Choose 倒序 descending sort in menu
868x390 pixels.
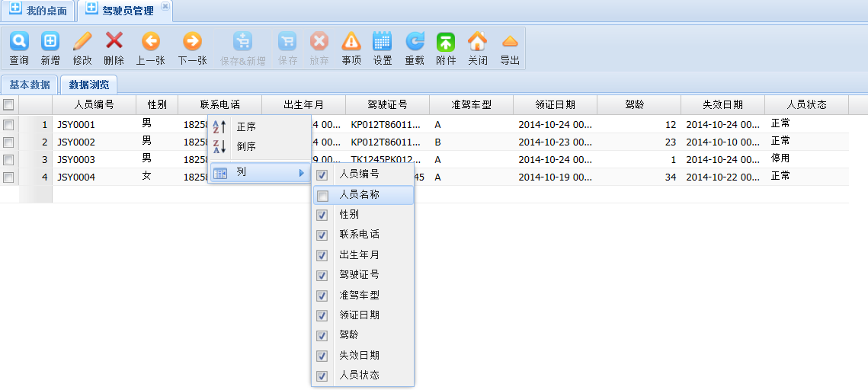pyautogui.click(x=246, y=146)
